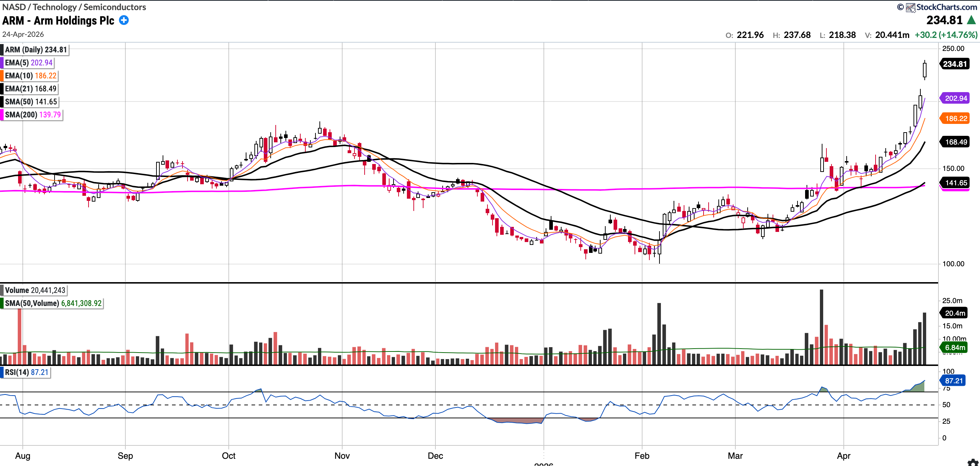
Task: Click the blue plus icon beside Arm Holdings
Action: pos(124,20)
